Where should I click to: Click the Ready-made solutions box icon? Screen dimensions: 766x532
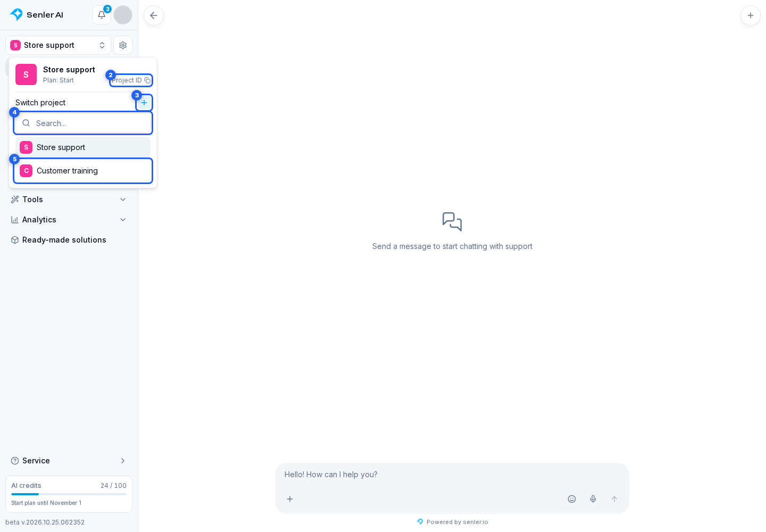(15, 240)
